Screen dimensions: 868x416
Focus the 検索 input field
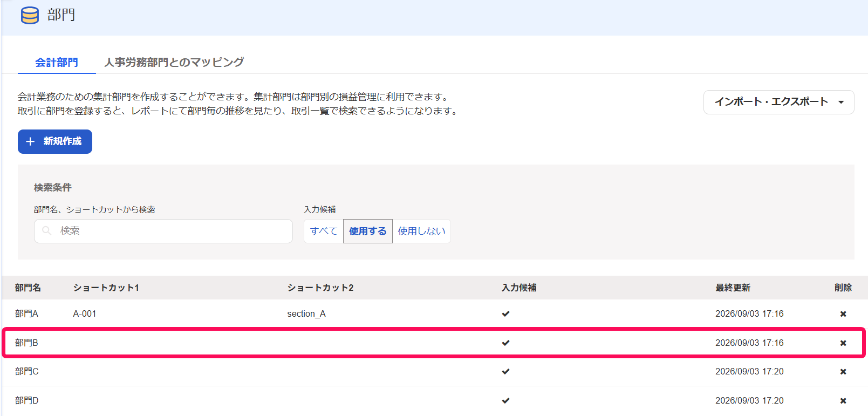coord(163,231)
